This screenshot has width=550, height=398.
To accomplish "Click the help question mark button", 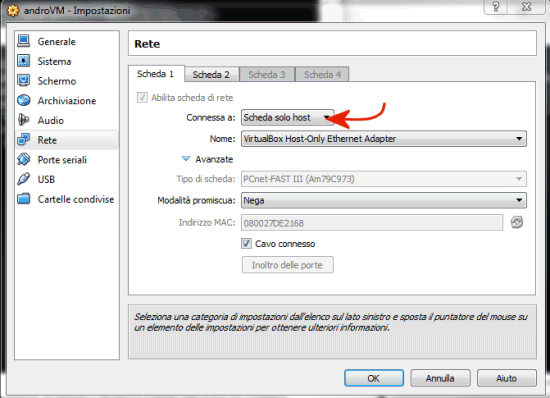I will point(495,7).
